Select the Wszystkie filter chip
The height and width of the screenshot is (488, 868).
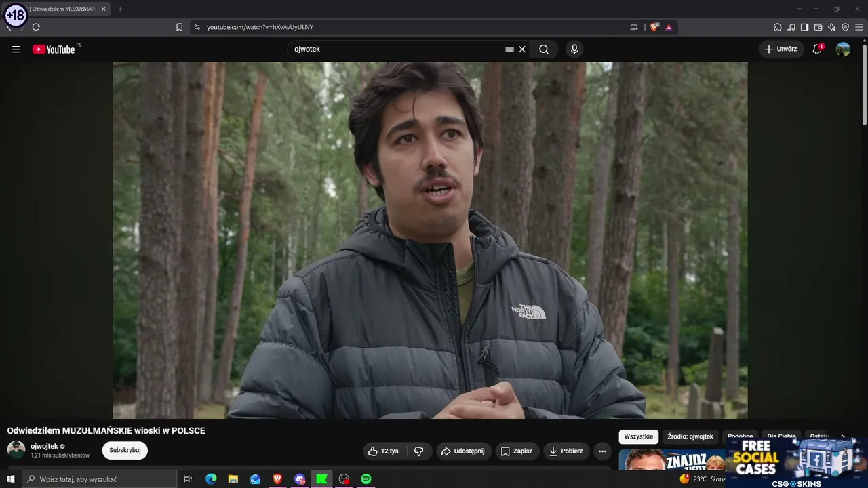(638, 436)
